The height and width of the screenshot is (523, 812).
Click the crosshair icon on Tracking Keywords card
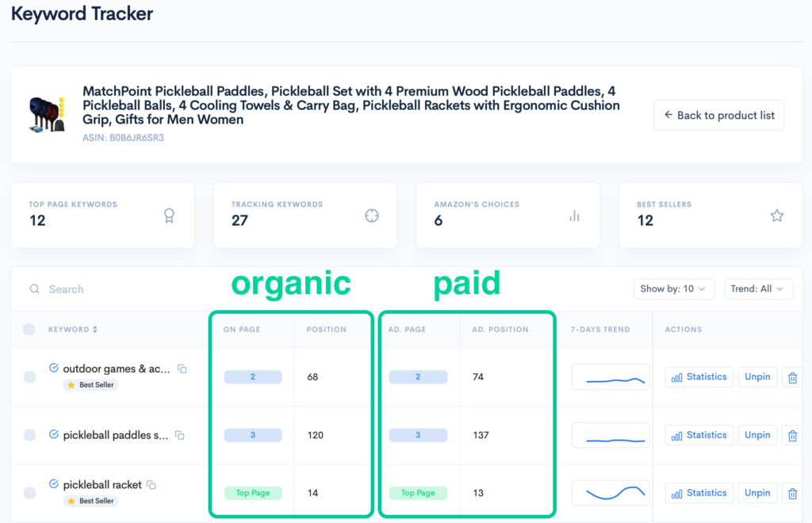click(x=371, y=216)
